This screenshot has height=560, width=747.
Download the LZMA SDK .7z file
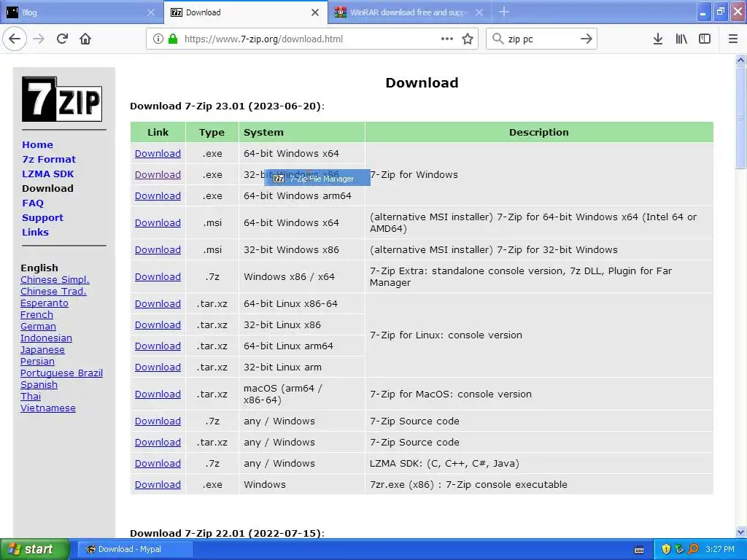158,463
